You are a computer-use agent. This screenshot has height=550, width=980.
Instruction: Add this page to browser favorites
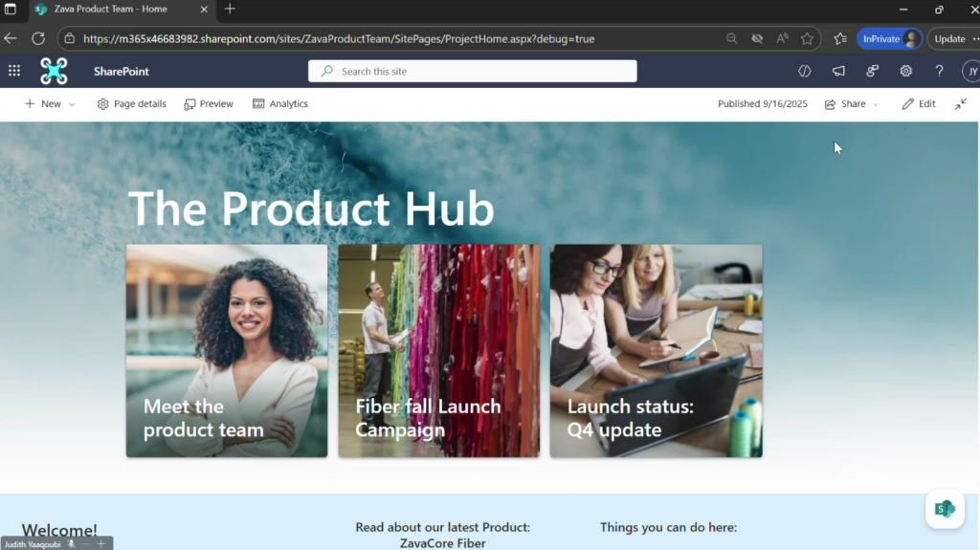pyautogui.click(x=807, y=39)
